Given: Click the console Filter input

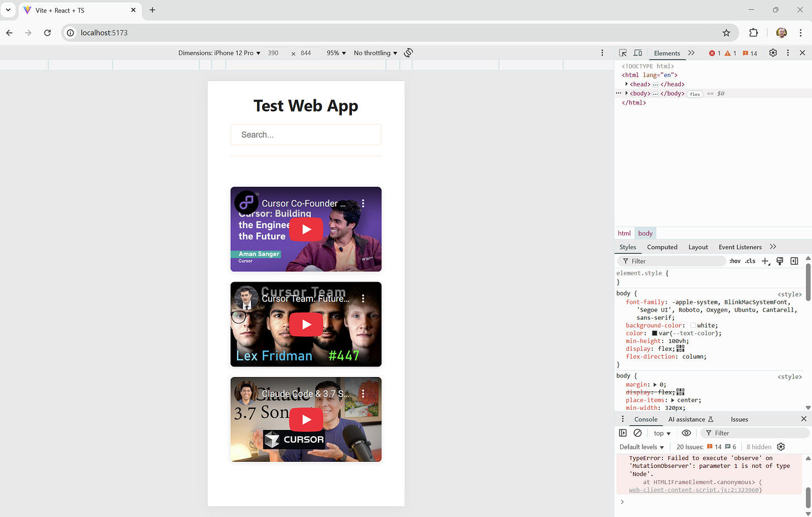Looking at the screenshot, I should [754, 433].
